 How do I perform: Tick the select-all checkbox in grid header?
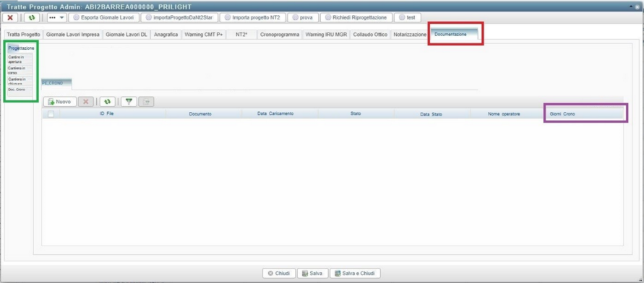point(51,114)
